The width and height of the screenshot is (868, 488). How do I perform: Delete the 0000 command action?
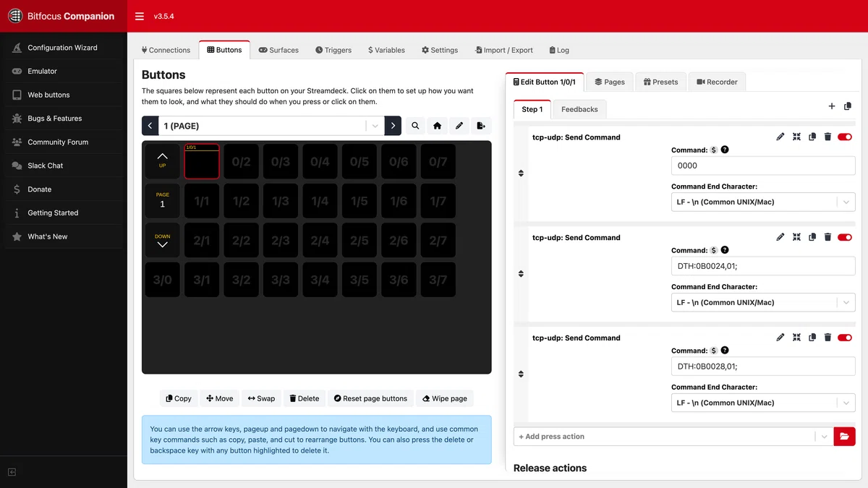click(828, 137)
